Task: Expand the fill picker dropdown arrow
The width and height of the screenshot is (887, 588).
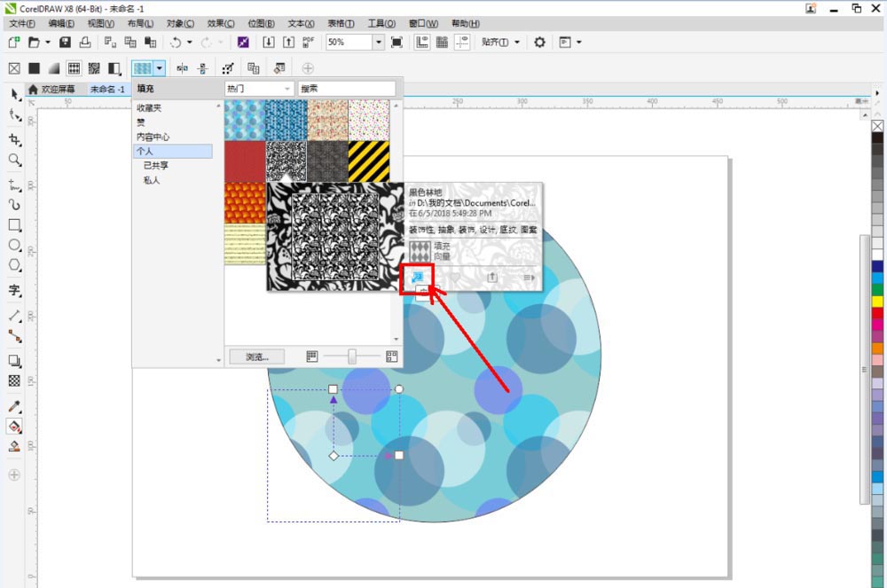Action: tap(160, 68)
